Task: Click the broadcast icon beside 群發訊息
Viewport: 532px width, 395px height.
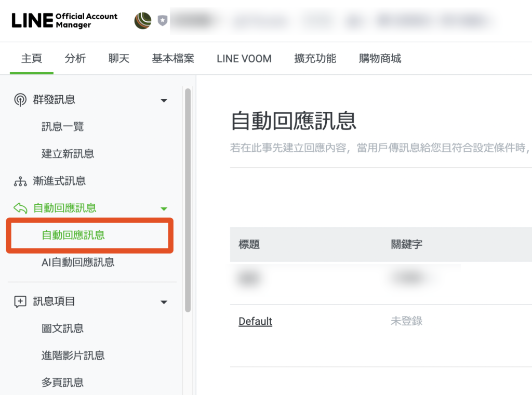Action: pos(20,100)
